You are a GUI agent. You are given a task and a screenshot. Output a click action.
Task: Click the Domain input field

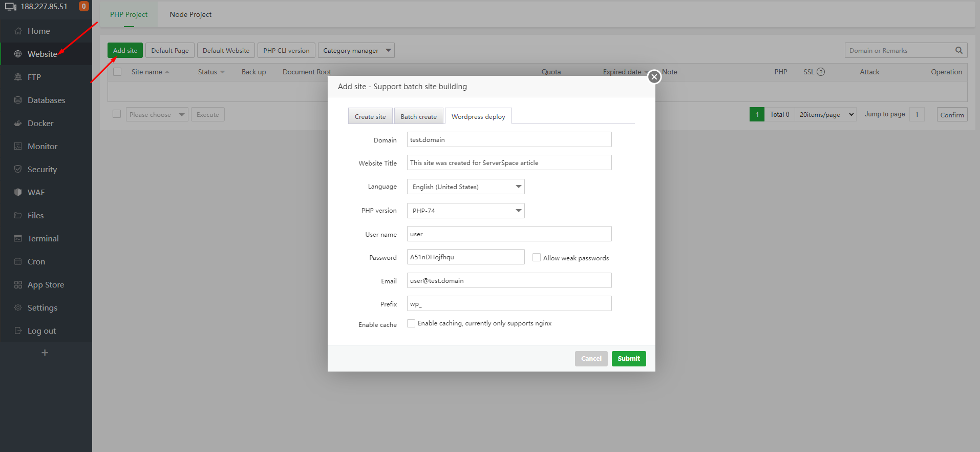[x=509, y=139]
